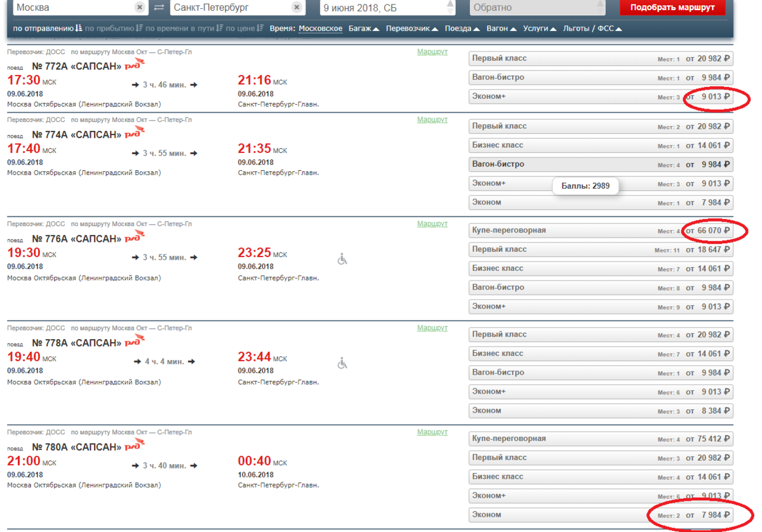Image resolution: width=762 pixels, height=532 pixels.
Task: Expand the Льготы / ФСС filter
Action: (x=592, y=29)
